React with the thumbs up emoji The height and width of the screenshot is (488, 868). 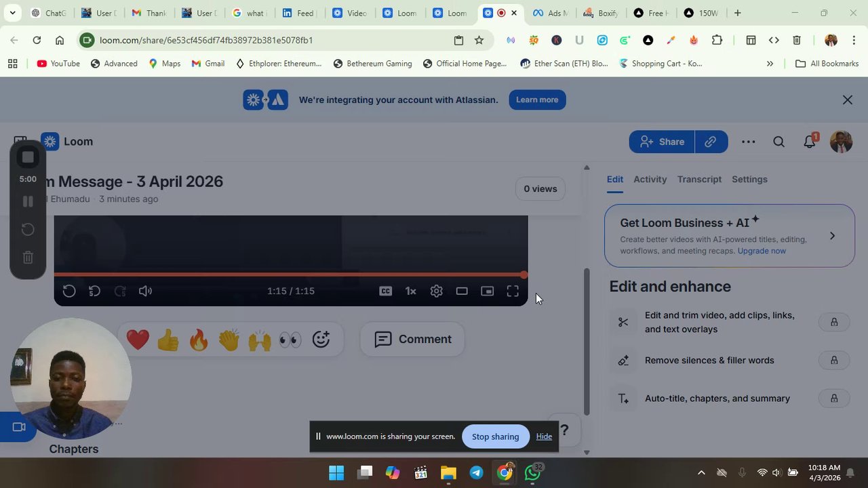click(x=168, y=339)
